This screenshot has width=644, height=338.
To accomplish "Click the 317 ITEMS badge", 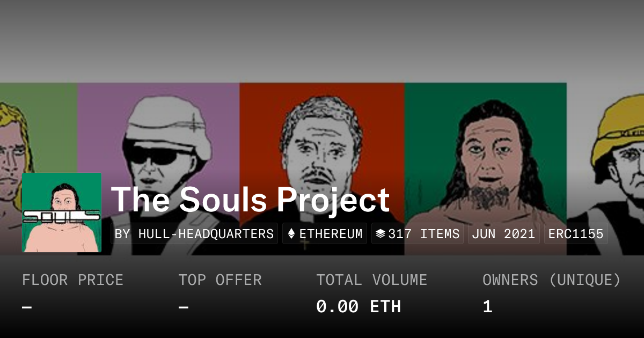I will pyautogui.click(x=418, y=234).
